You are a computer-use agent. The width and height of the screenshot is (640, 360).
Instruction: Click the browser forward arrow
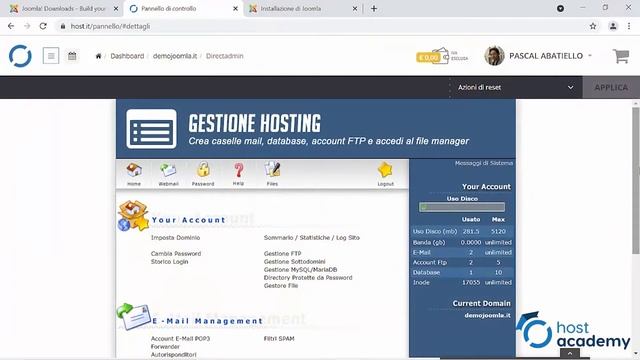pyautogui.click(x=27, y=26)
